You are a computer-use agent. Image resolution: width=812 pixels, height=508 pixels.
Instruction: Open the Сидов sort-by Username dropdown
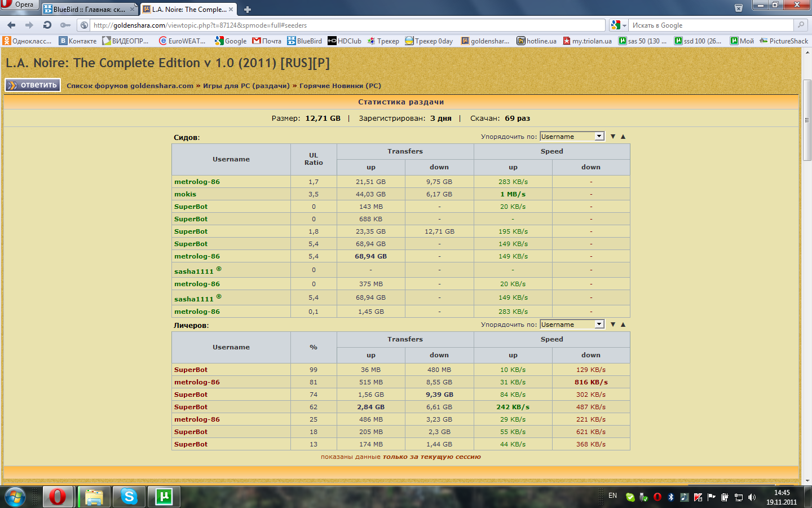pyautogui.click(x=572, y=137)
